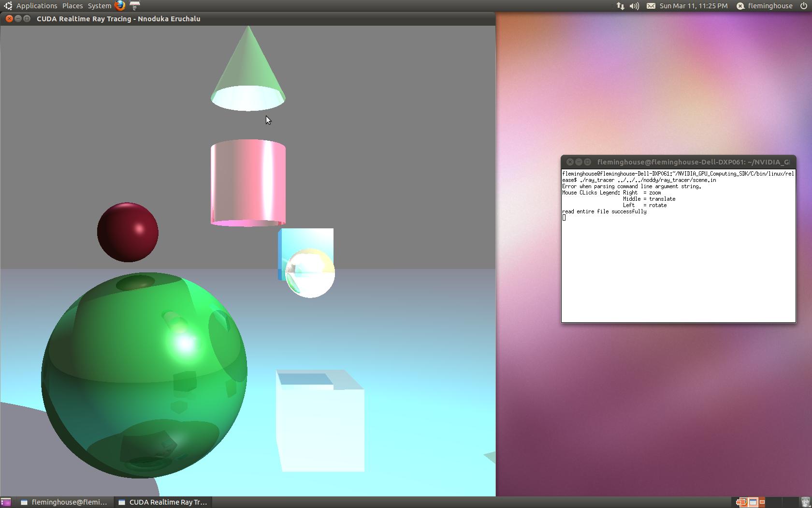Mute system volume via the speaker icon
The image size is (812, 508).
point(634,6)
